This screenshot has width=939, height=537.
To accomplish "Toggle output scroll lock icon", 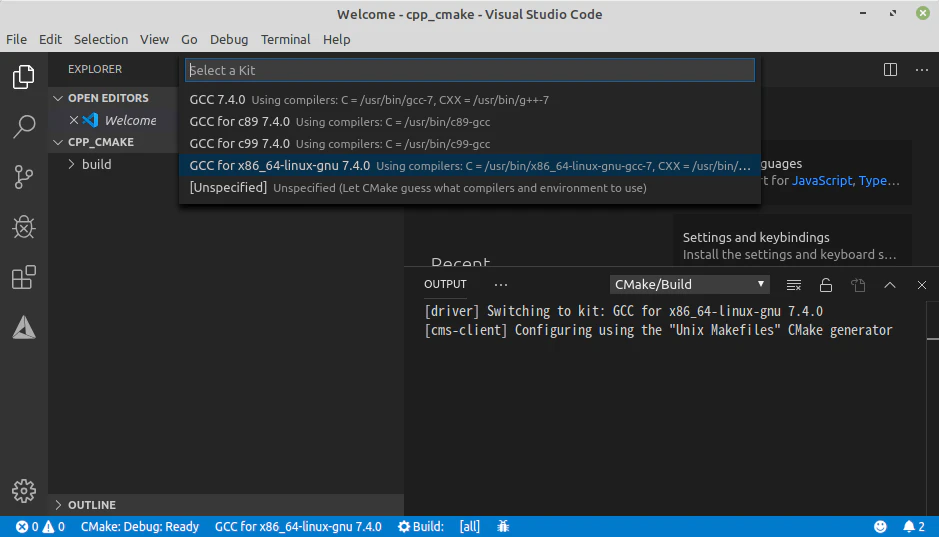I will coord(826,285).
